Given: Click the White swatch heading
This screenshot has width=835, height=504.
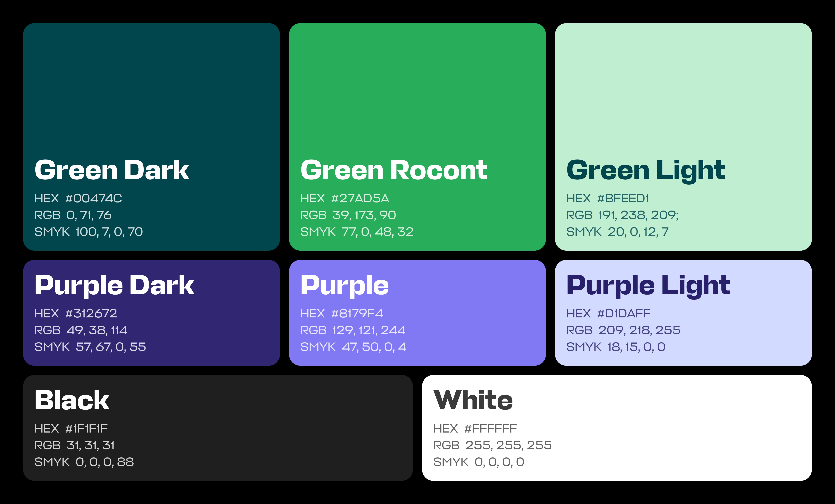Looking at the screenshot, I should coord(473,400).
